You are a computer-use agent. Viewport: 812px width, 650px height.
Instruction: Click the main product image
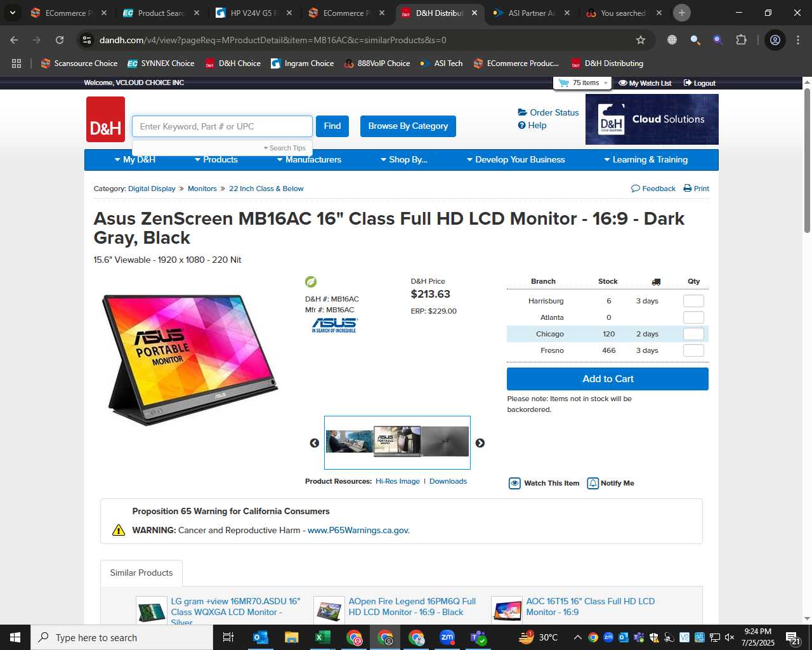pos(190,360)
